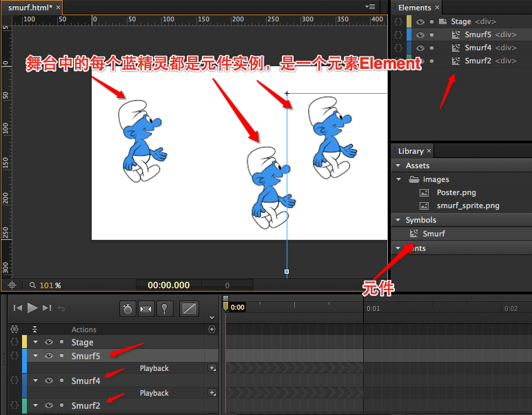Collapse the Symbols section in Library
Viewport: 532px width, 415px height.
click(398, 219)
